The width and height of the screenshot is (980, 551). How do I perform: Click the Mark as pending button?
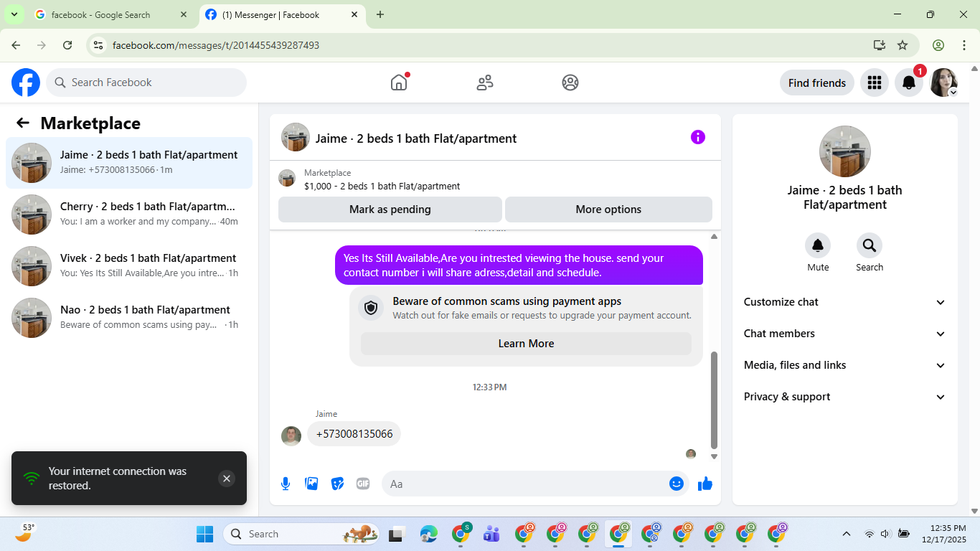[390, 209]
